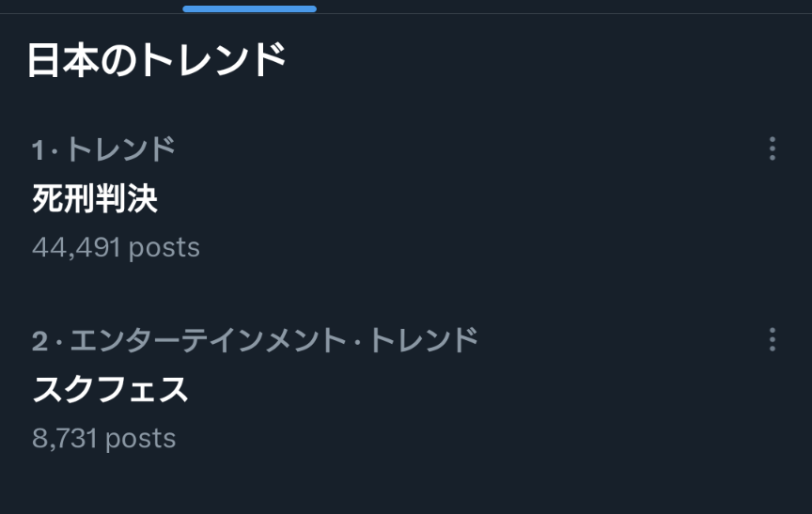Viewport: 812px width, 514px height.
Task: Click the word 'posts' beside 44,491
Action: click(164, 248)
